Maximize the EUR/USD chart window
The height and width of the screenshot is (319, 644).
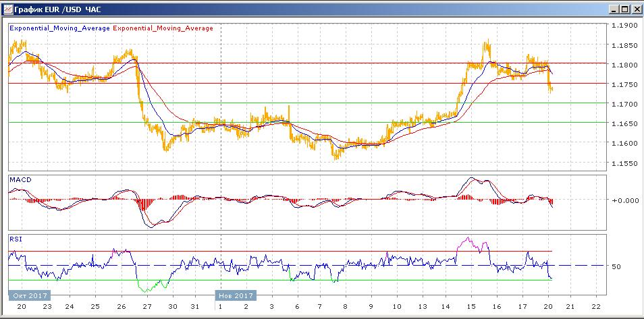(624, 9)
